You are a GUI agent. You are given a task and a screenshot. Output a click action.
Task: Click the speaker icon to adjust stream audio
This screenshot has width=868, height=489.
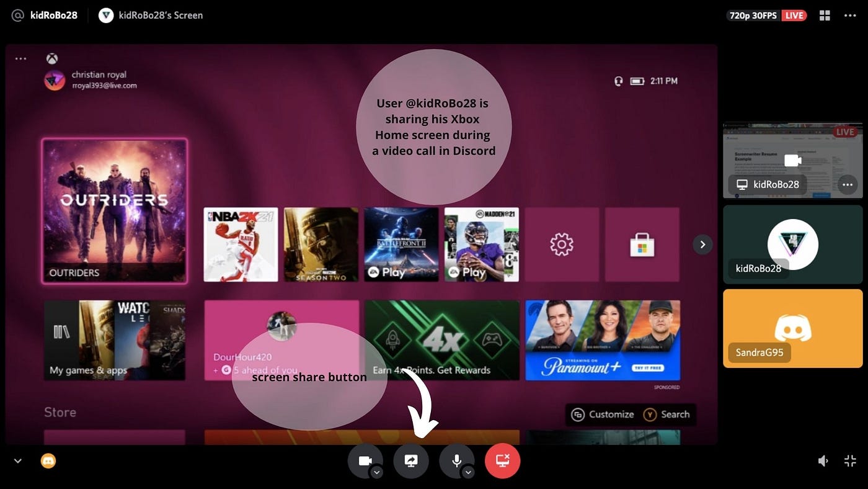point(823,460)
